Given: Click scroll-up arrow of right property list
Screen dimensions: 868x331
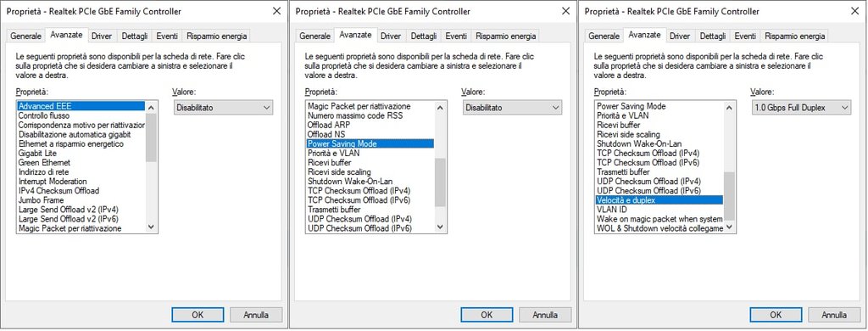Looking at the screenshot, I should click(x=730, y=108).
